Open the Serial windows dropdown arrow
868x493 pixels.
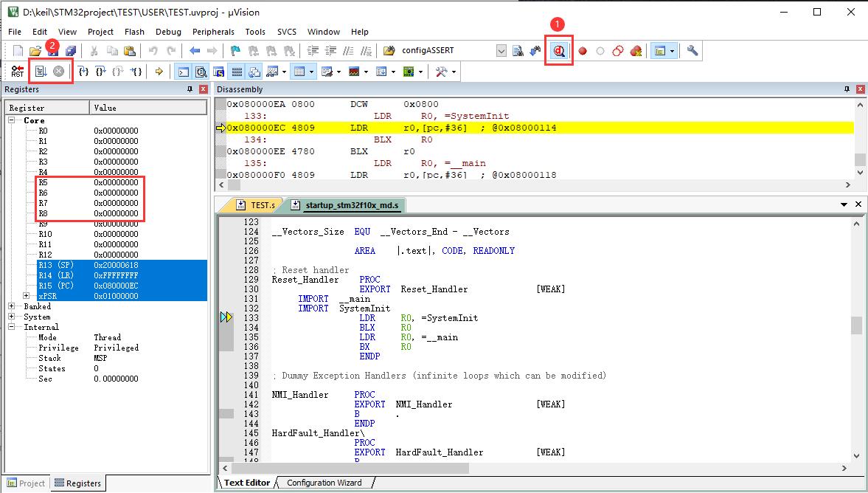pos(338,72)
